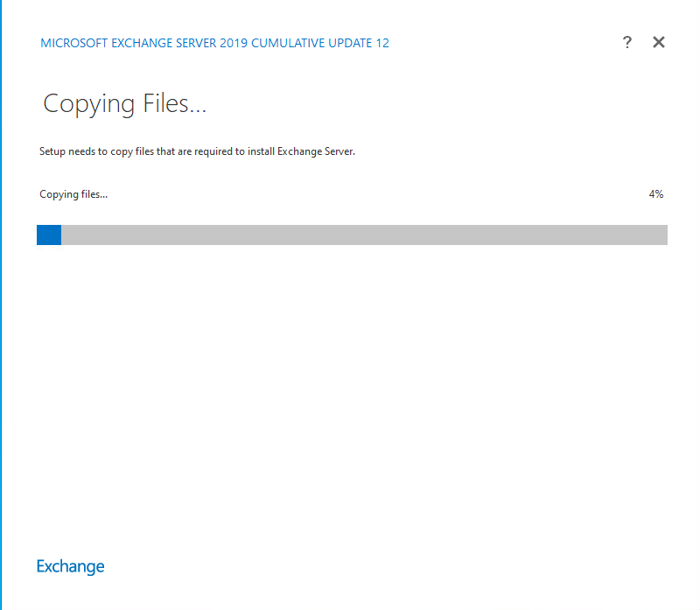Image resolution: width=700 pixels, height=610 pixels.
Task: Click the empty white area below the progress bar
Action: click(350, 394)
